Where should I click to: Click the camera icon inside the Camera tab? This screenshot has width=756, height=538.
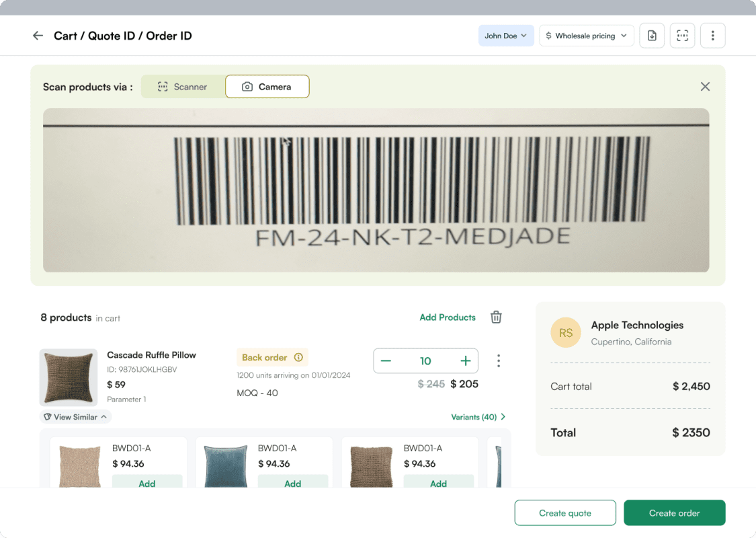[249, 86]
